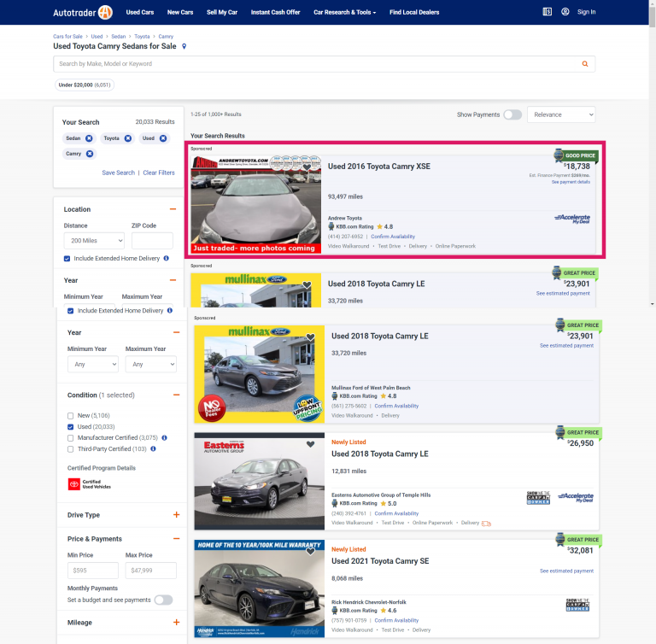Screen dimensions: 656x644
Task: Expand the Mileage filter section
Action: click(177, 623)
